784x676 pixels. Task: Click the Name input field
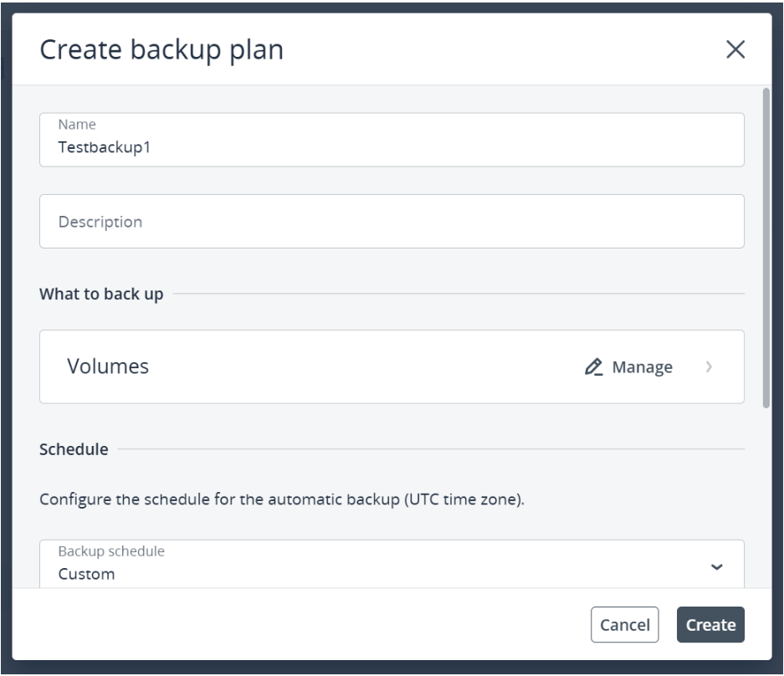click(x=392, y=140)
